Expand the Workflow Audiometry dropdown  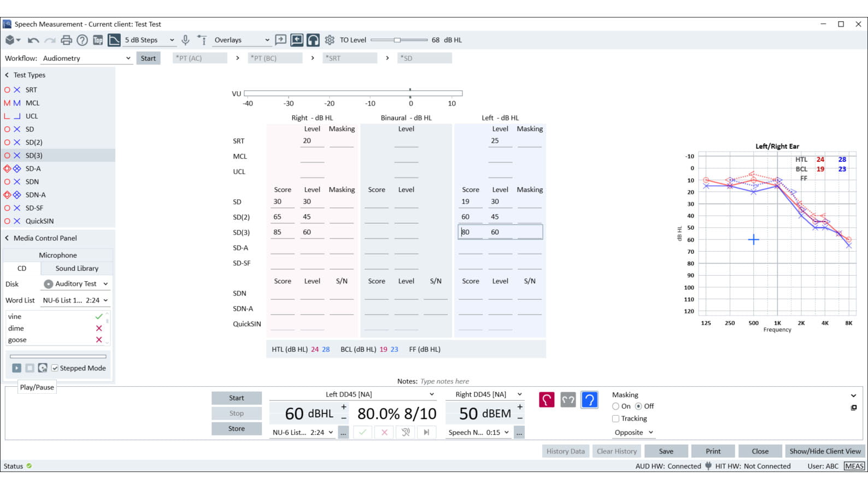coord(87,58)
